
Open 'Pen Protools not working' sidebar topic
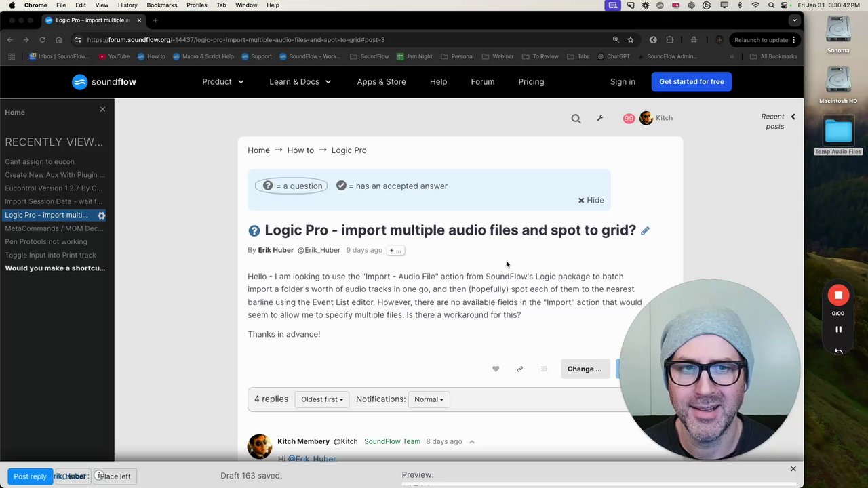(x=45, y=242)
